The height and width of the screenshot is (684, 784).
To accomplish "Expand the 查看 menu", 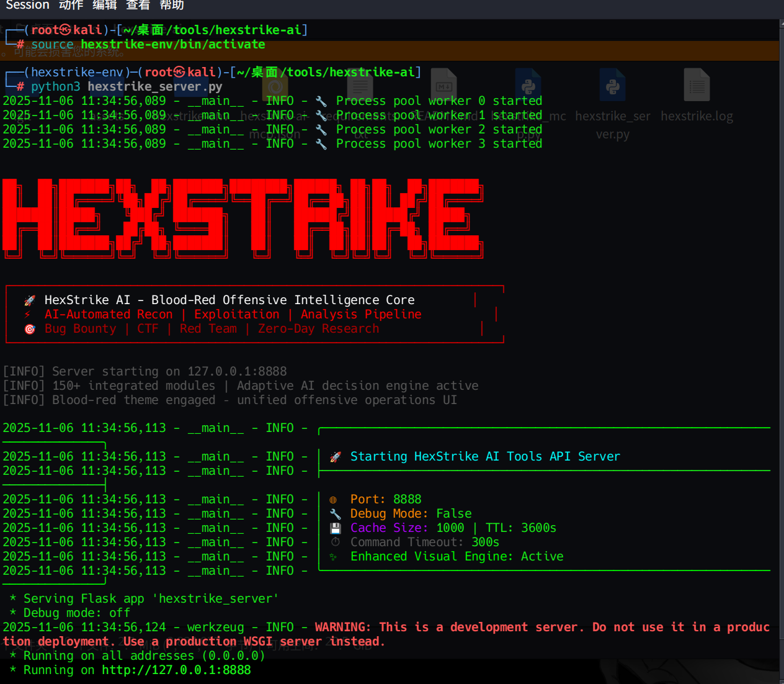I will (x=138, y=6).
